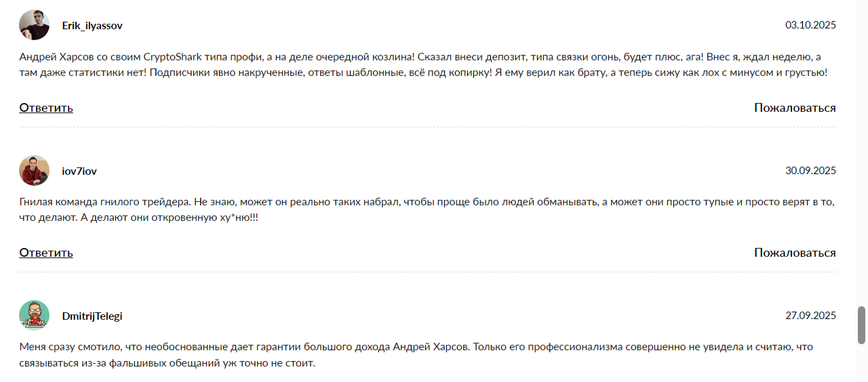Report Erik_ilyassov's comment with Пожаловаться
The width and height of the screenshot is (868, 382).
795,108
